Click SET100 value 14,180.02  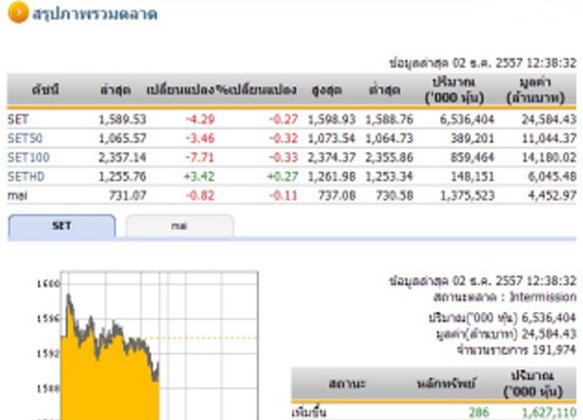click(x=549, y=158)
